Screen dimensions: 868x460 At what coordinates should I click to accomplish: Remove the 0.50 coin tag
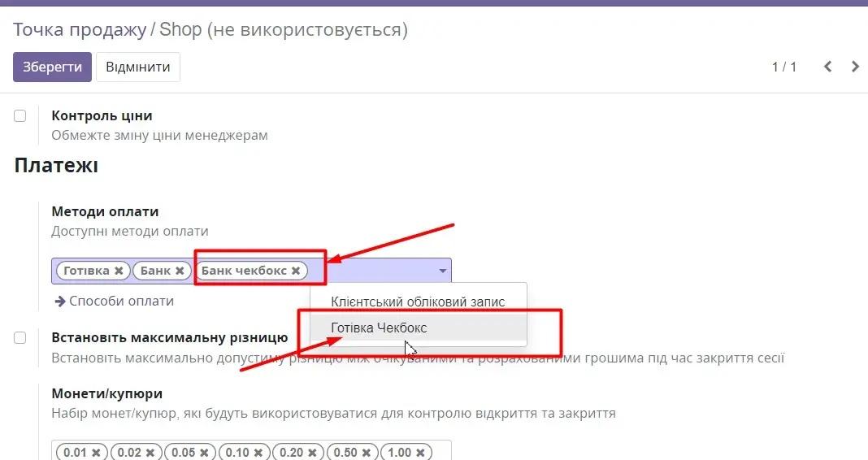tap(366, 453)
